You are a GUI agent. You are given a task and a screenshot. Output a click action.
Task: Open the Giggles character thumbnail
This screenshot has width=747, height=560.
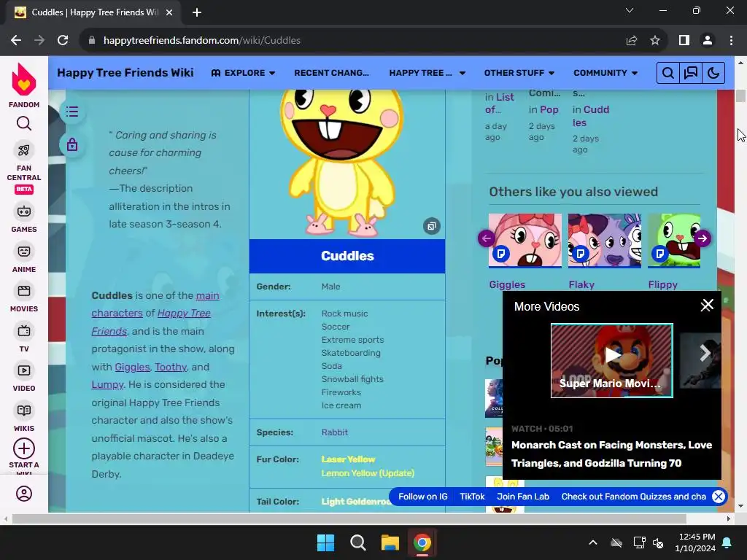point(525,241)
